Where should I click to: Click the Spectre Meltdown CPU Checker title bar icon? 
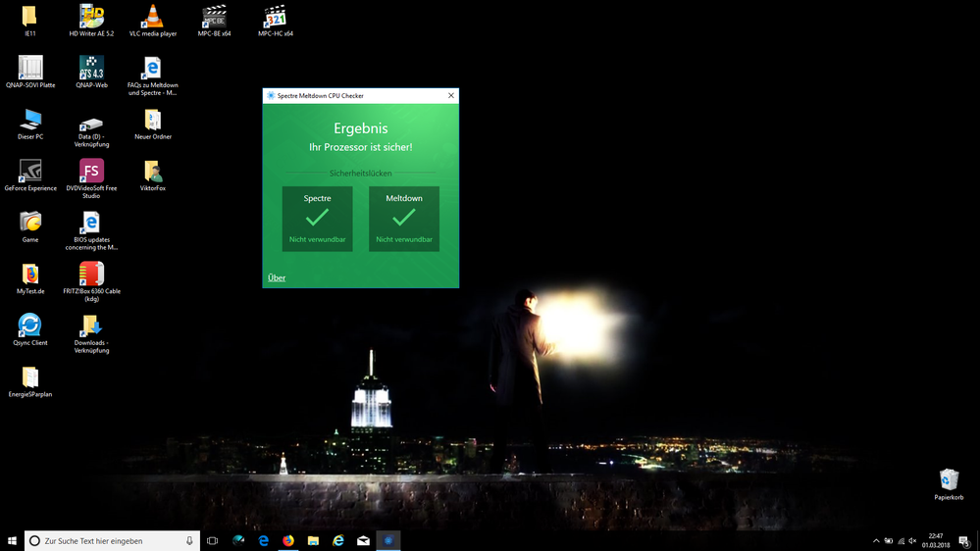pyautogui.click(x=271, y=95)
